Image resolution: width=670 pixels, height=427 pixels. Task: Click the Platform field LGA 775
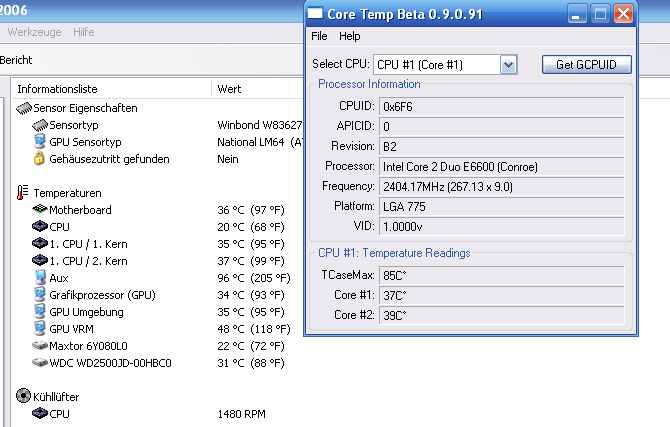(x=501, y=207)
